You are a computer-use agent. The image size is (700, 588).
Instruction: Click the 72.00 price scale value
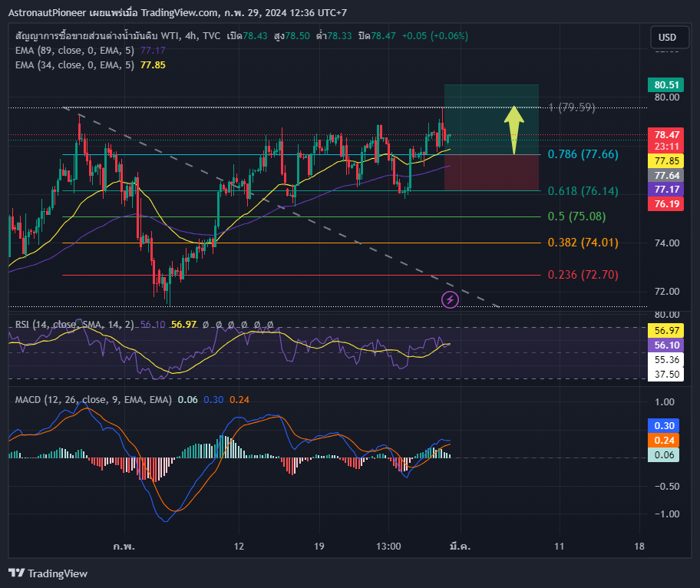point(666,292)
